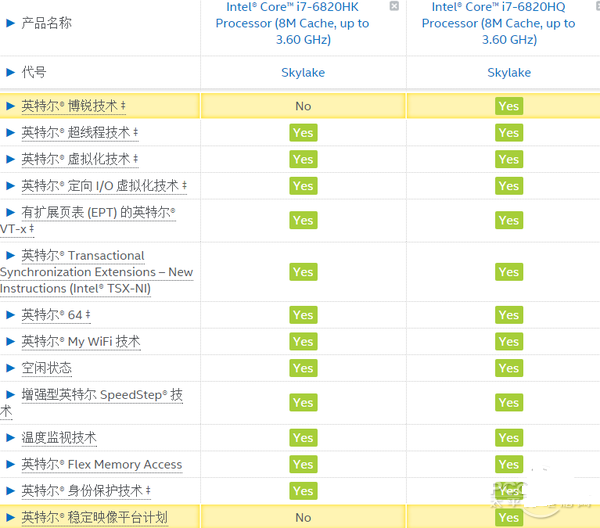Click Yes in My WiFi row for i7-6820HQ

click(x=509, y=341)
